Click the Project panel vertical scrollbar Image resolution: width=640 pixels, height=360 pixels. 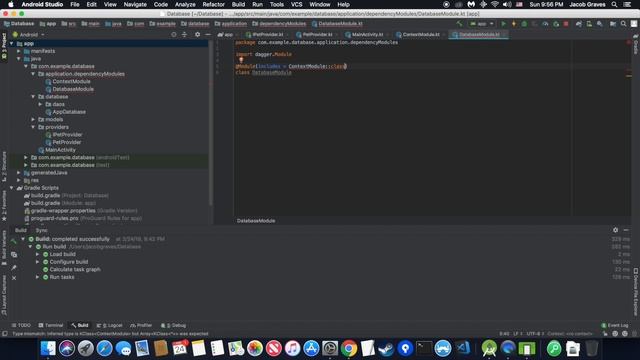pyautogui.click(x=211, y=122)
